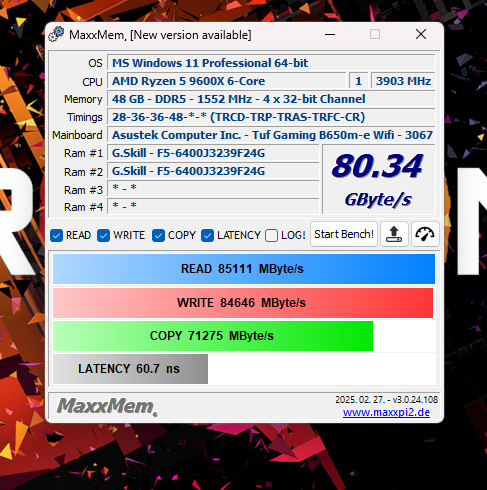487x490 pixels.
Task: Enable the LOG! checkbox
Action: [x=271, y=235]
